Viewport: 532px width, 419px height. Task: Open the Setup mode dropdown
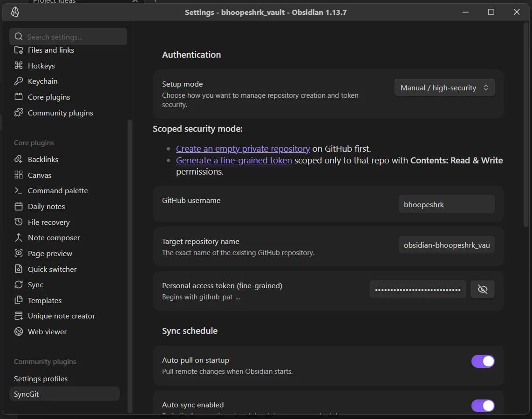tap(444, 88)
